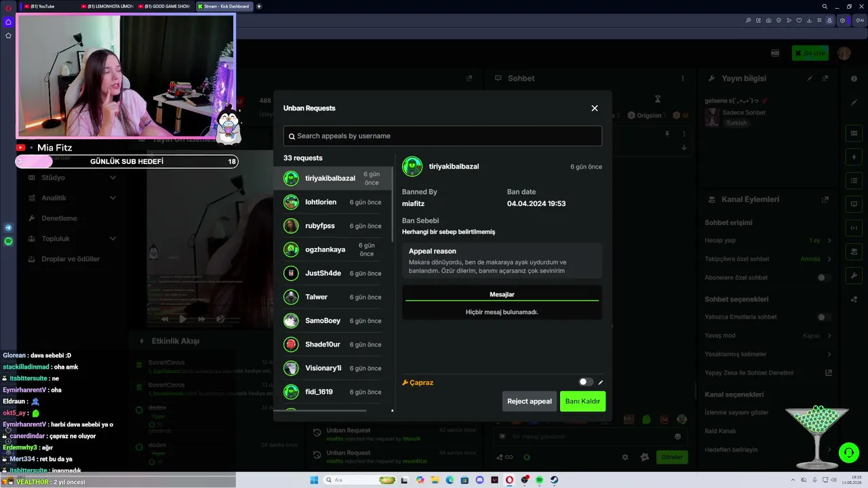The image size is (868, 488).
Task: Open Yapay Zeka ile Sohbet Denetimi link
Action: click(x=828, y=373)
